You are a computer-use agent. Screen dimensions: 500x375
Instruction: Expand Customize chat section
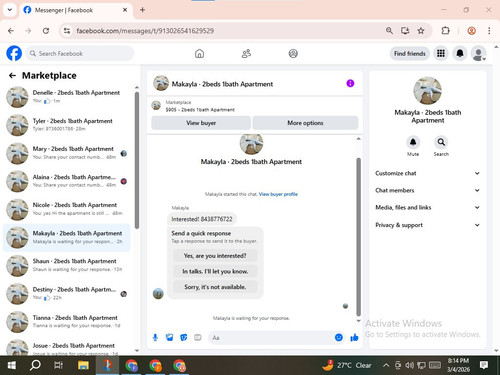pyautogui.click(x=428, y=173)
